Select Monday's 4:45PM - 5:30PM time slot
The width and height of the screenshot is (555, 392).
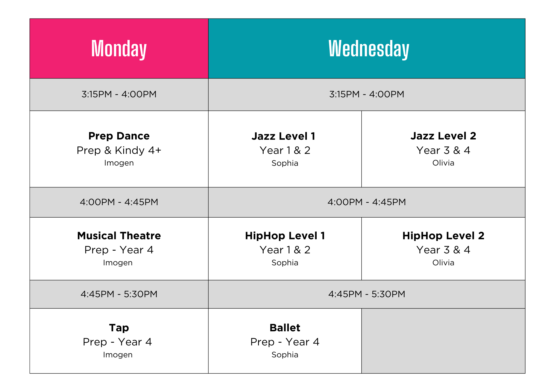119,294
